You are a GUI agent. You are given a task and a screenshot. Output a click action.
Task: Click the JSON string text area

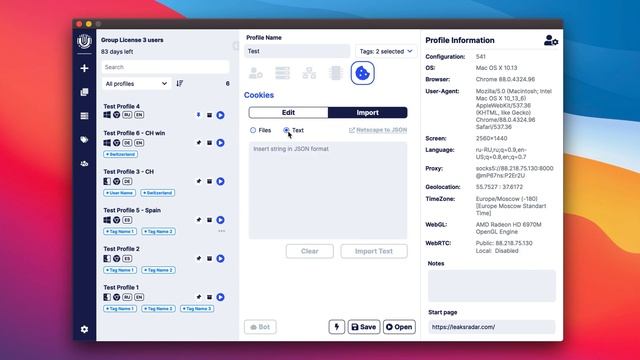[328, 190]
